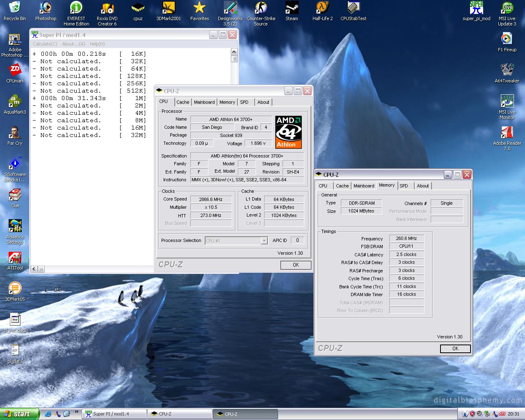
Task: Launch the AquaMark3 shortcut
Action: click(x=15, y=105)
